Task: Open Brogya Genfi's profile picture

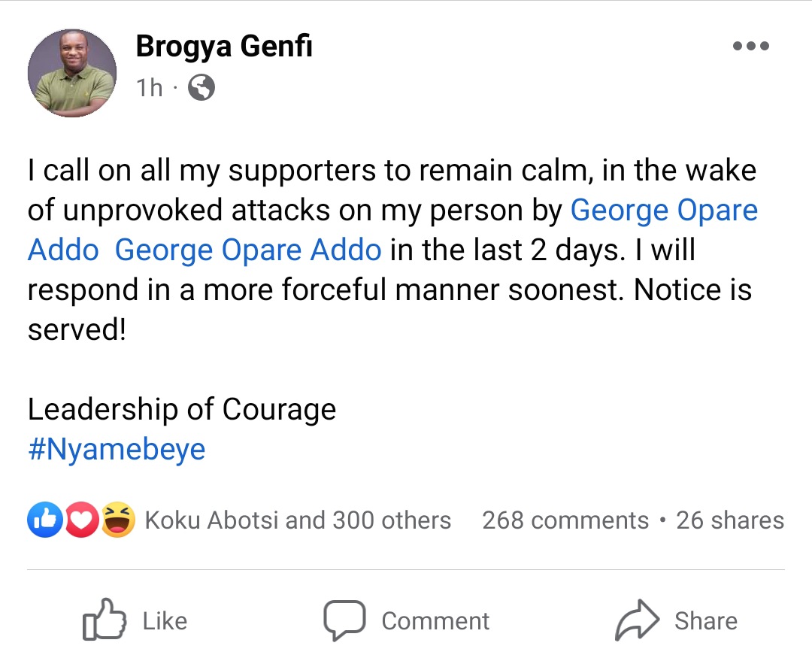Action: click(x=71, y=72)
